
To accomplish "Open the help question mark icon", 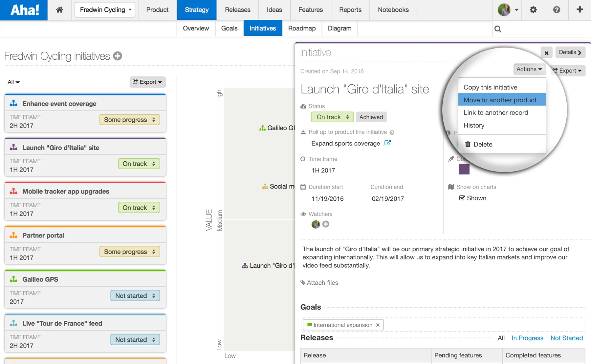I will click(x=557, y=10).
